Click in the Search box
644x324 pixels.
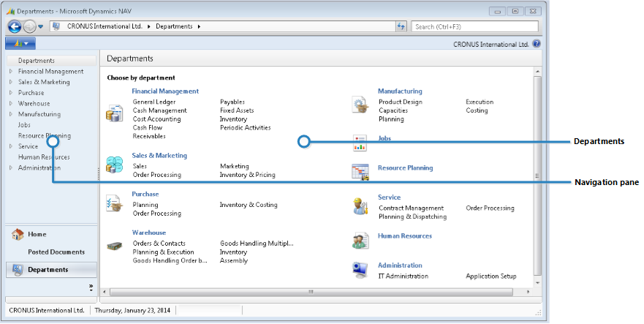[x=474, y=26]
